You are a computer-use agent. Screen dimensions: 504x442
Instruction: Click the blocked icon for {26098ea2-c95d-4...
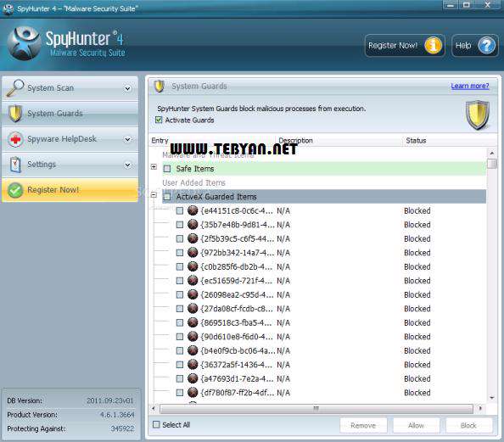point(193,294)
